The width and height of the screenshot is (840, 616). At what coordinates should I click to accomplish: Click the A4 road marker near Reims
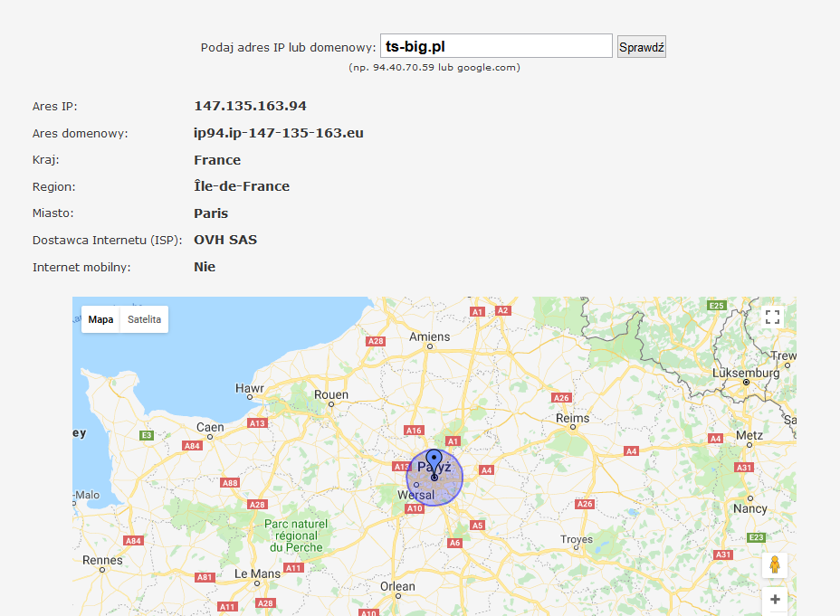click(x=631, y=450)
